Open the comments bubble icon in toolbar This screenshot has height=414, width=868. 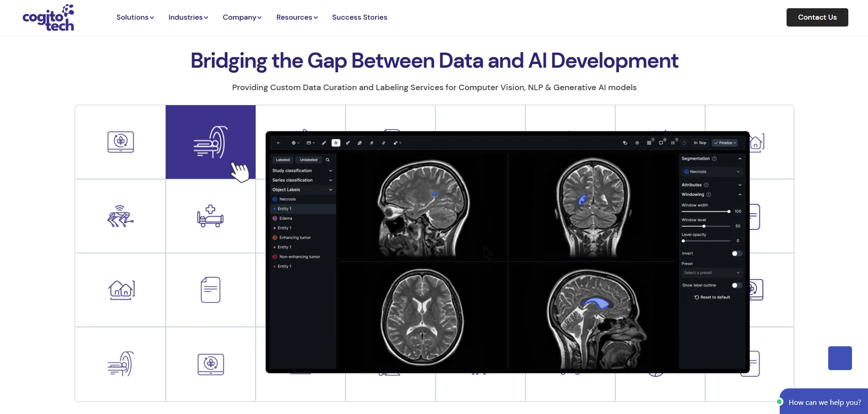coord(661,143)
